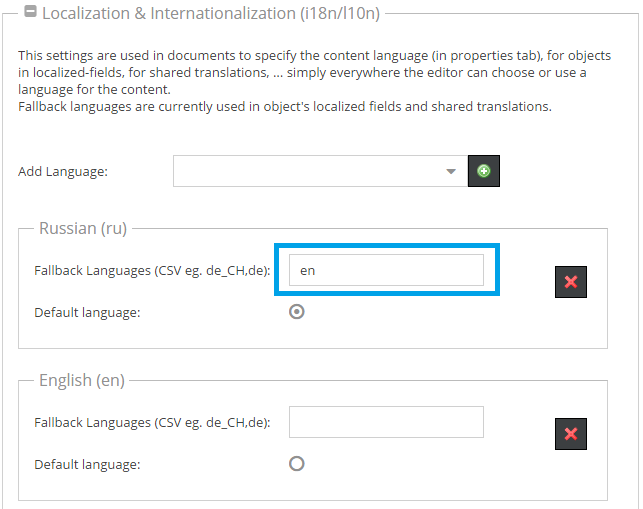
Task: Click Default language label under Russian
Action: [x=87, y=312]
